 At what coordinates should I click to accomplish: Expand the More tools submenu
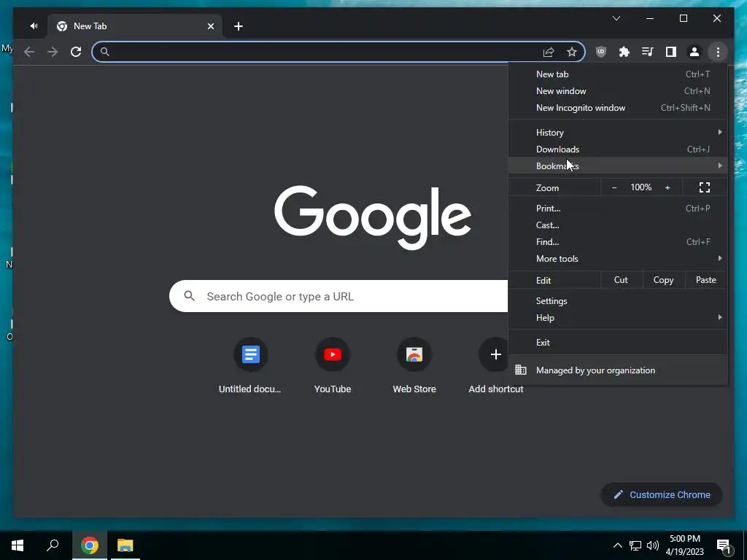point(618,259)
